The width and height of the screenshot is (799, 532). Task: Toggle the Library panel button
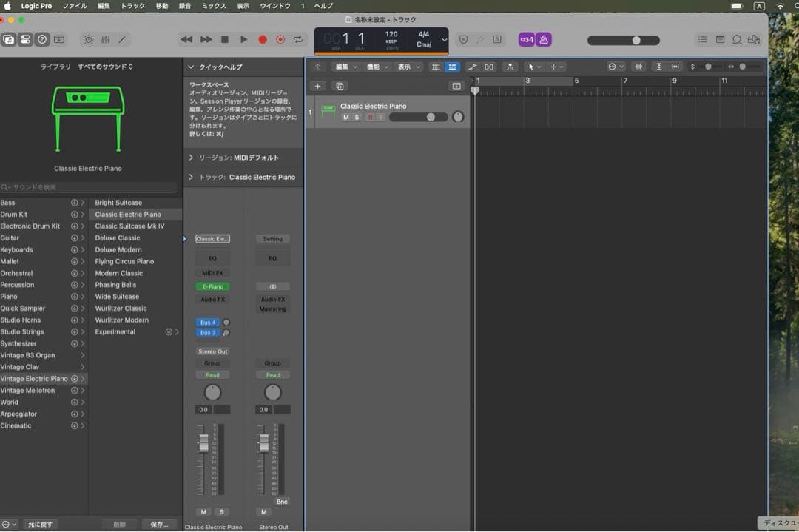point(8,40)
